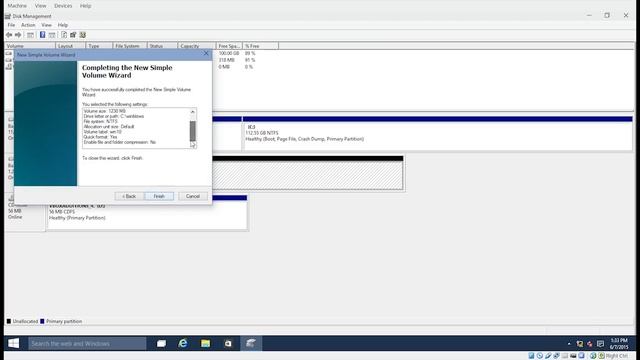Viewport: 640px width, 360px height.
Task: Click the '318 MB' free space cell
Action: 227,60
